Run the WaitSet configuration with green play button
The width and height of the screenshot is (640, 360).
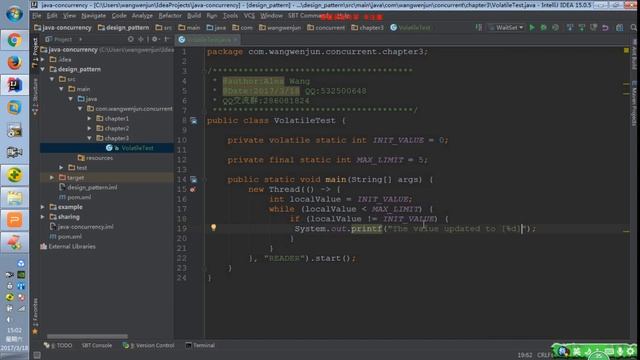click(532, 27)
